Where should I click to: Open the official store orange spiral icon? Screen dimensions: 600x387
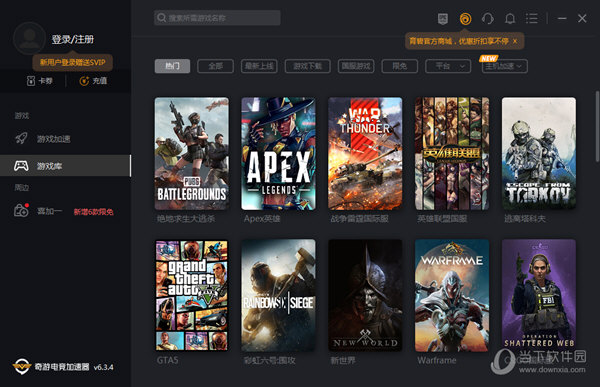465,18
